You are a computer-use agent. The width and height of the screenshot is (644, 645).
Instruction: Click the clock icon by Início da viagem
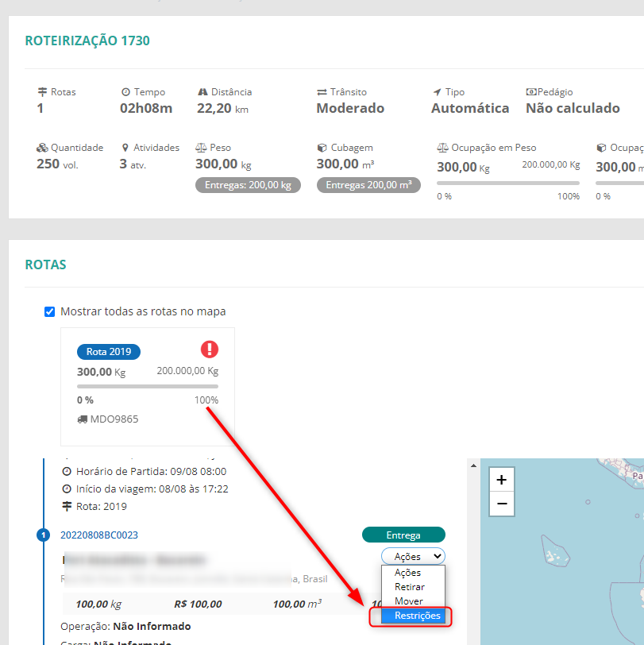coord(67,489)
